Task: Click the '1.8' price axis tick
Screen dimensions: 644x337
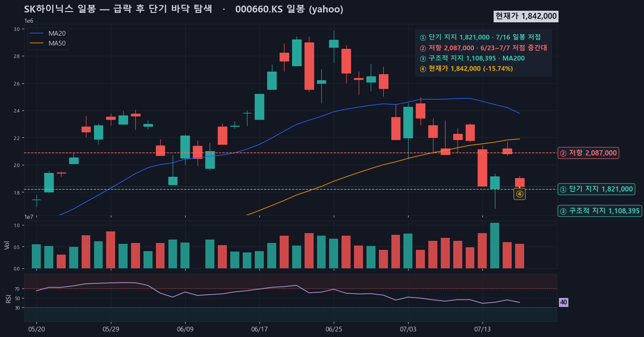Action: click(x=18, y=192)
